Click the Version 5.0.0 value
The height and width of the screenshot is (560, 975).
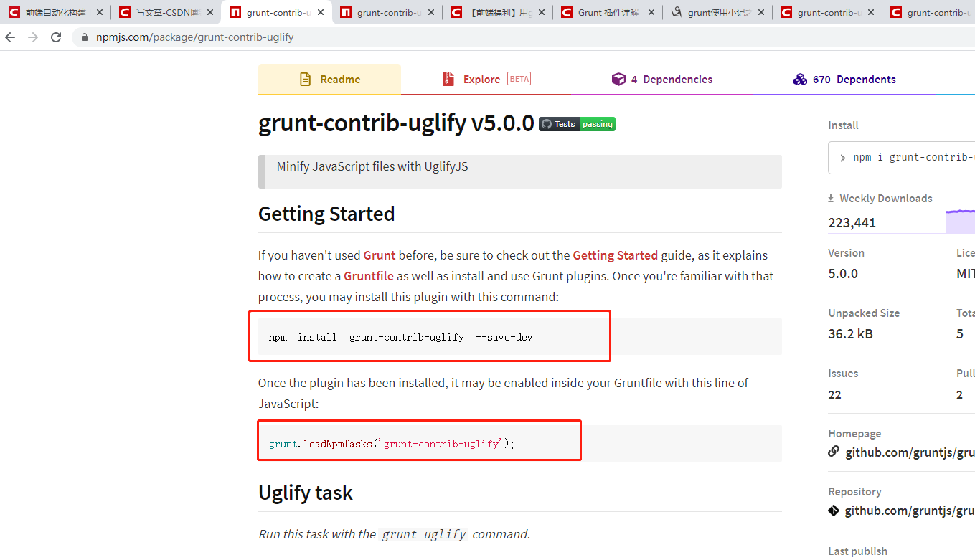tap(843, 274)
